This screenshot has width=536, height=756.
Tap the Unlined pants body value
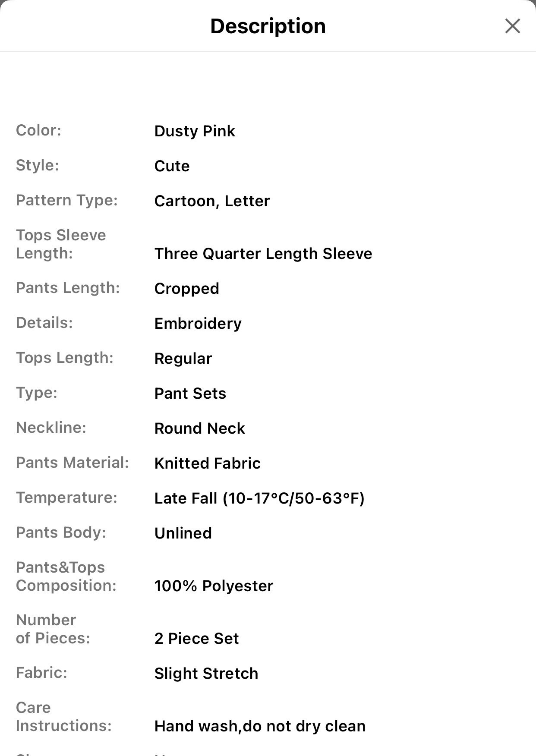click(x=183, y=533)
